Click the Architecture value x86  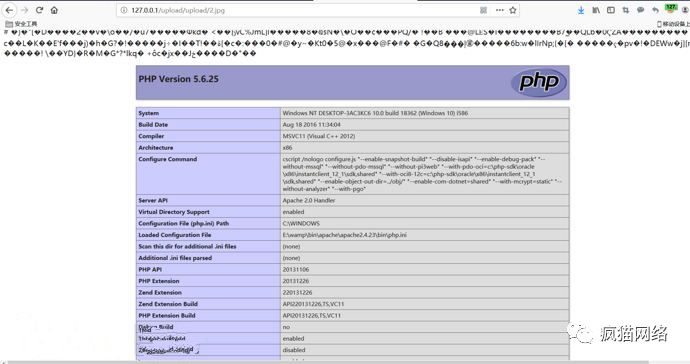pos(287,147)
